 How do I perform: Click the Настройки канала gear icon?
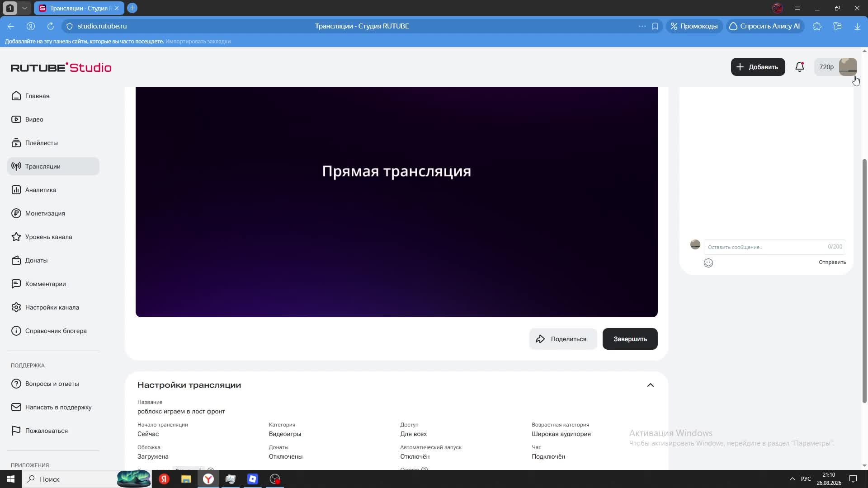click(16, 307)
